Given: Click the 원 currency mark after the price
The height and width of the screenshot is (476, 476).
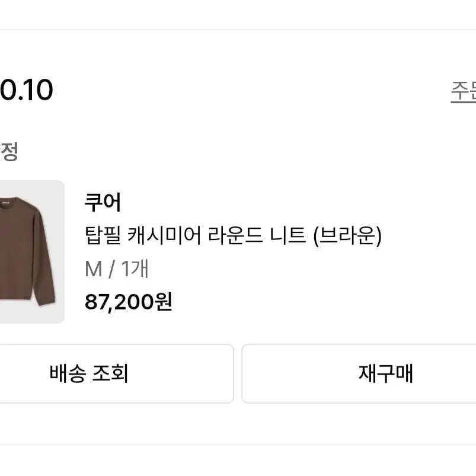Looking at the screenshot, I should click(x=164, y=301).
